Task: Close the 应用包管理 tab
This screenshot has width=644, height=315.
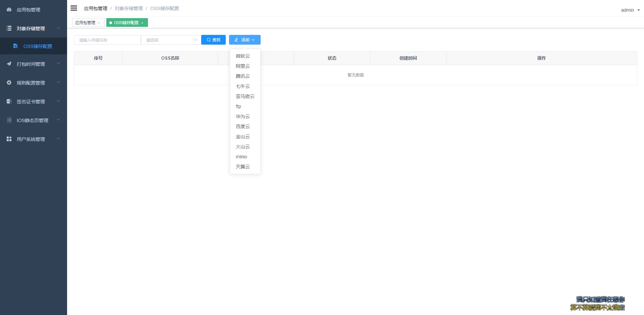Action: pos(99,23)
